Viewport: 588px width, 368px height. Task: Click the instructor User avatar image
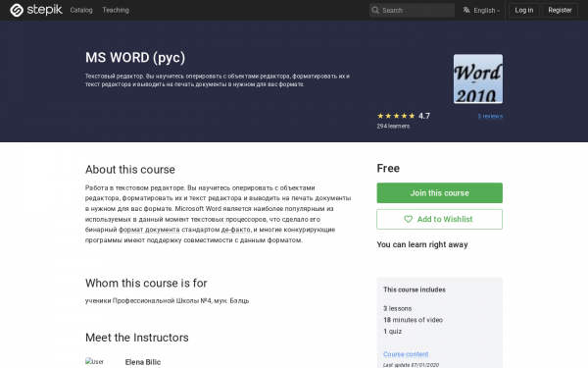[x=94, y=361]
